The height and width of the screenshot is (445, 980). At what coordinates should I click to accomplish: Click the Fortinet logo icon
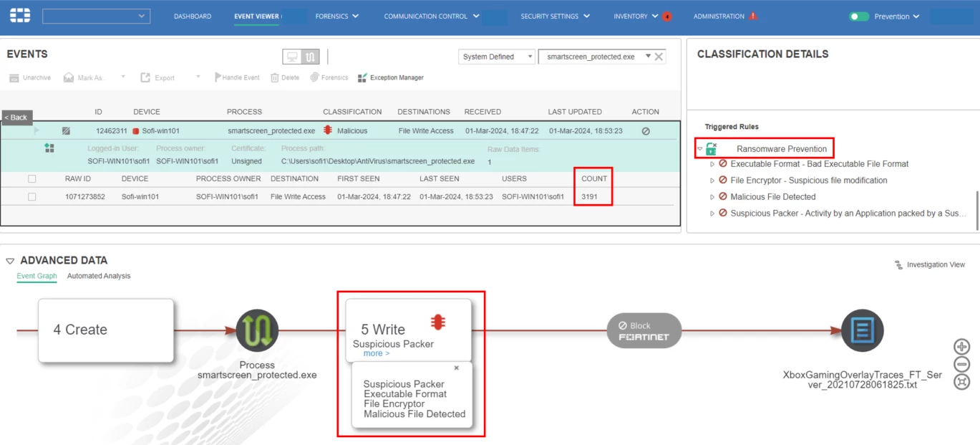click(20, 16)
